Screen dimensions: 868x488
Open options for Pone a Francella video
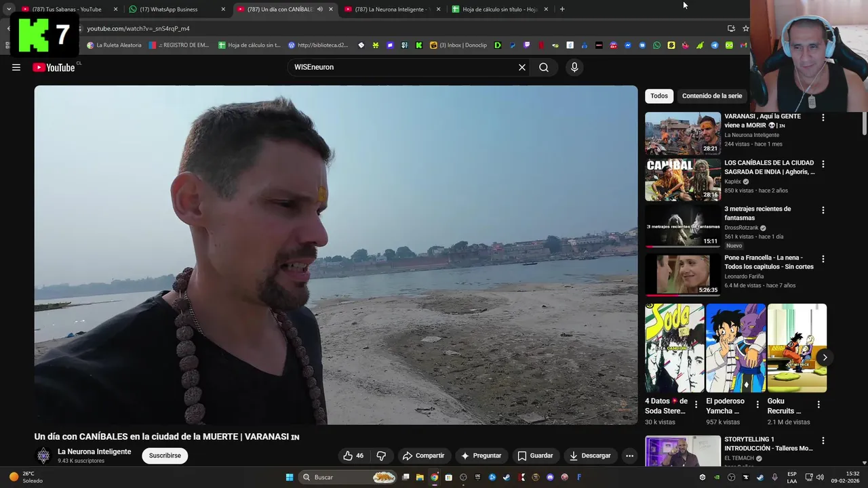click(823, 259)
